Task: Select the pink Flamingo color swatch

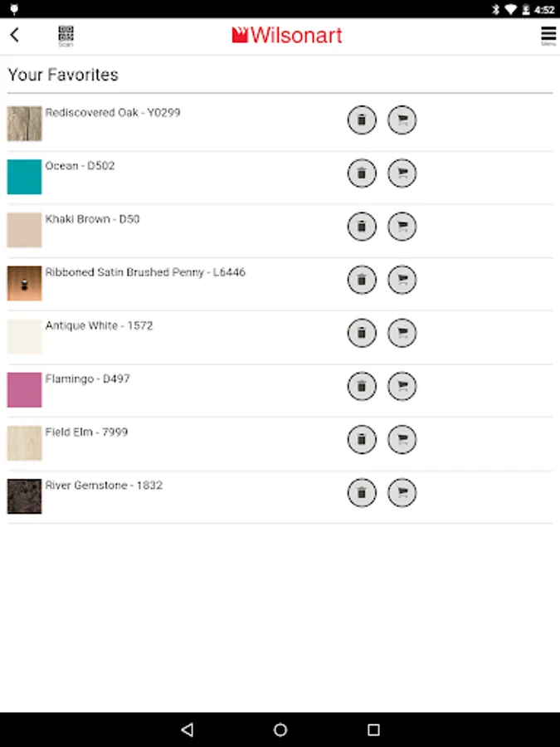Action: click(x=24, y=390)
